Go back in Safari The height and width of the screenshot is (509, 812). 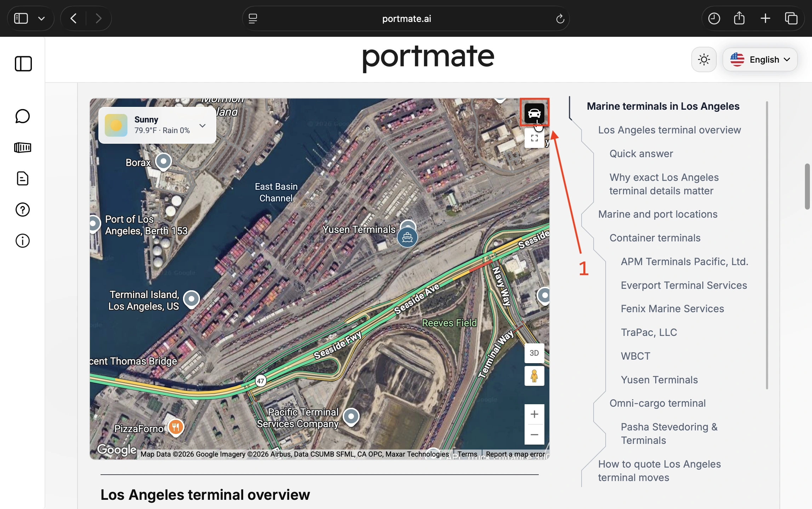coord(74,18)
